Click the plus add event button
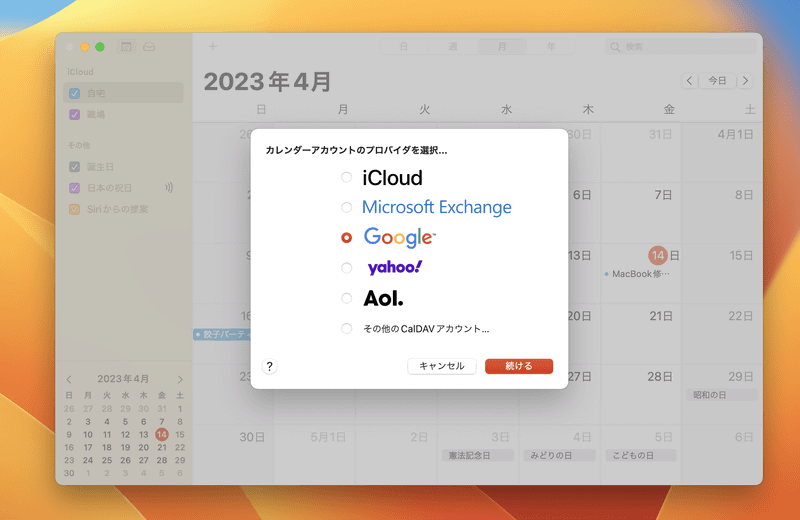 point(213,46)
